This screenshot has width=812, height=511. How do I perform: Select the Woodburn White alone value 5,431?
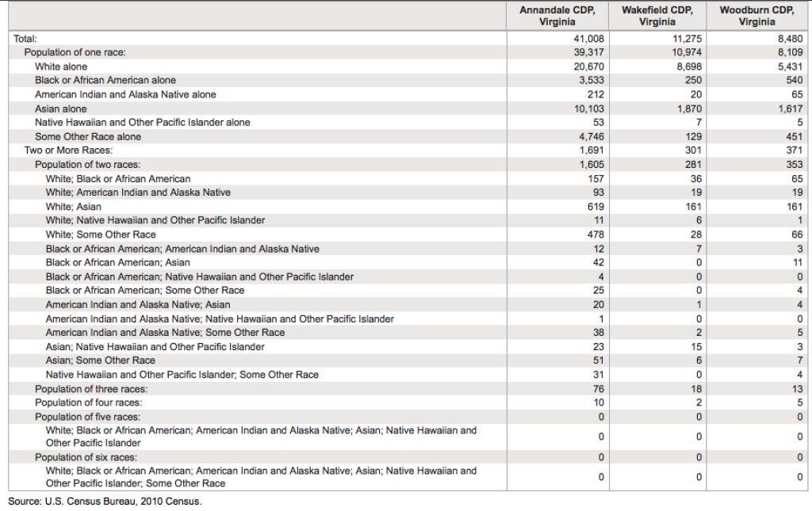point(788,67)
